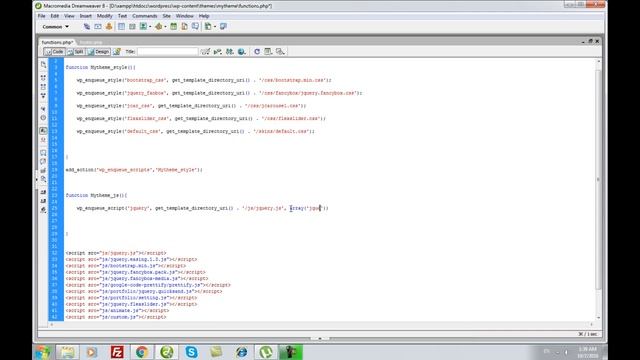
Task: Select the functions.php document tab
Action: 57,42
